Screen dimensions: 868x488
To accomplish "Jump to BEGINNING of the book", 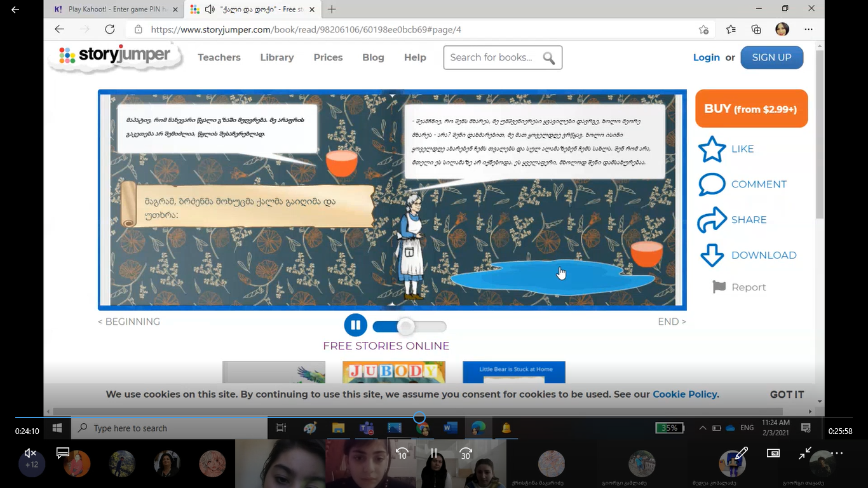I will click(129, 322).
